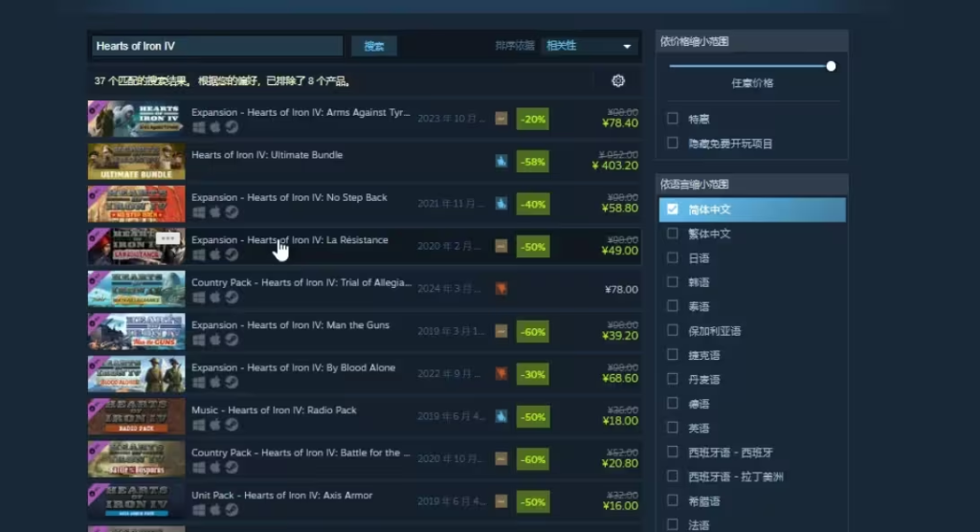The height and width of the screenshot is (532, 980).
Task: Click the Windows icon under Arms Against Tyranny
Action: point(199,127)
